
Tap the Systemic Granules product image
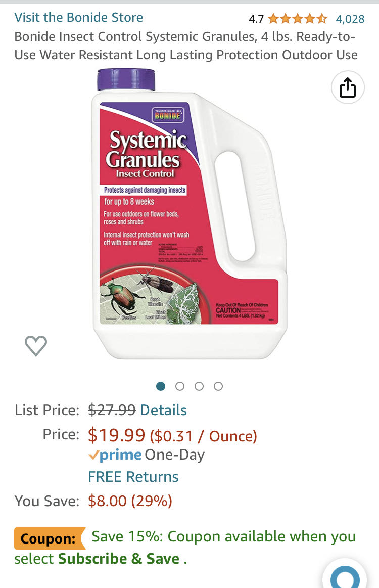189,214
